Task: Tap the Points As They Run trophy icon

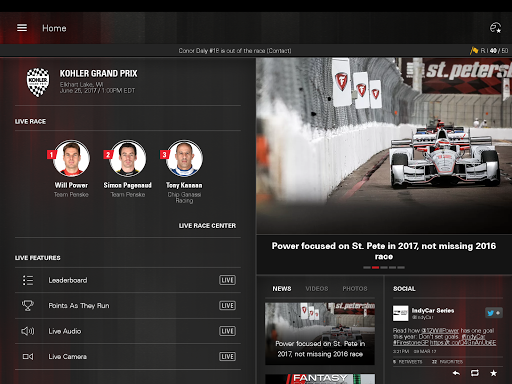Action: click(28, 305)
